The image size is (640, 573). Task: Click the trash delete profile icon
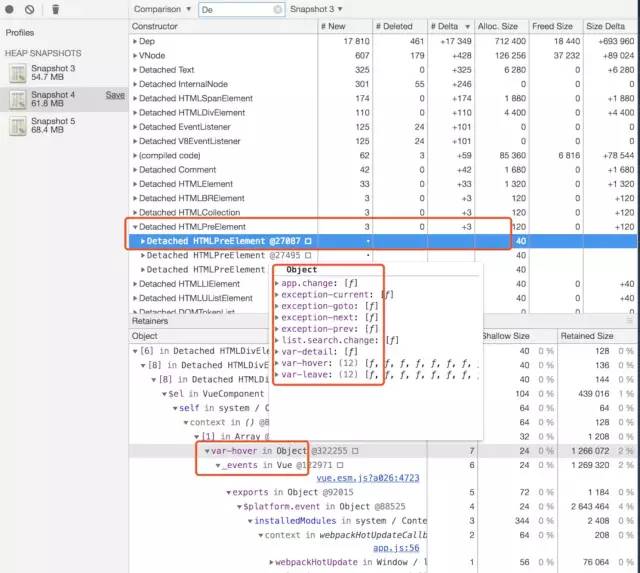click(56, 9)
